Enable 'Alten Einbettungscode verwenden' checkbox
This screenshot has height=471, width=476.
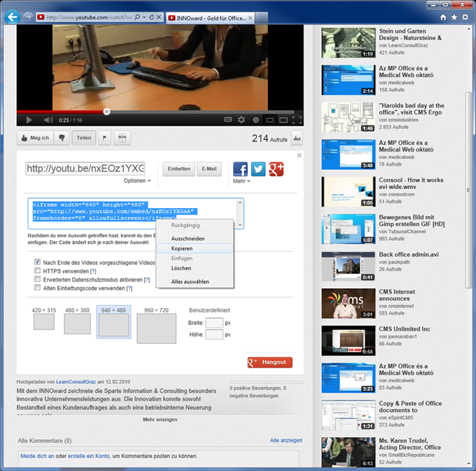pos(37,287)
